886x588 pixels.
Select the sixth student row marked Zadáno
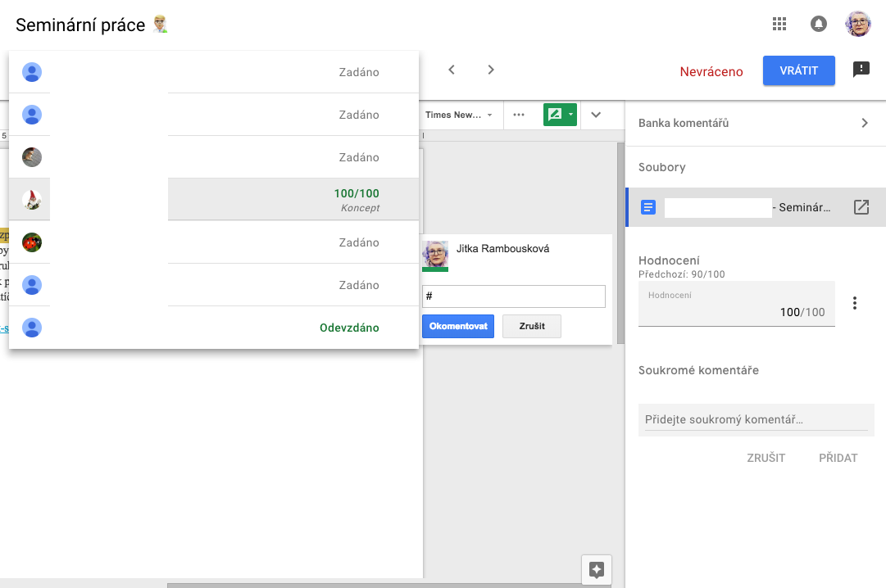click(214, 285)
